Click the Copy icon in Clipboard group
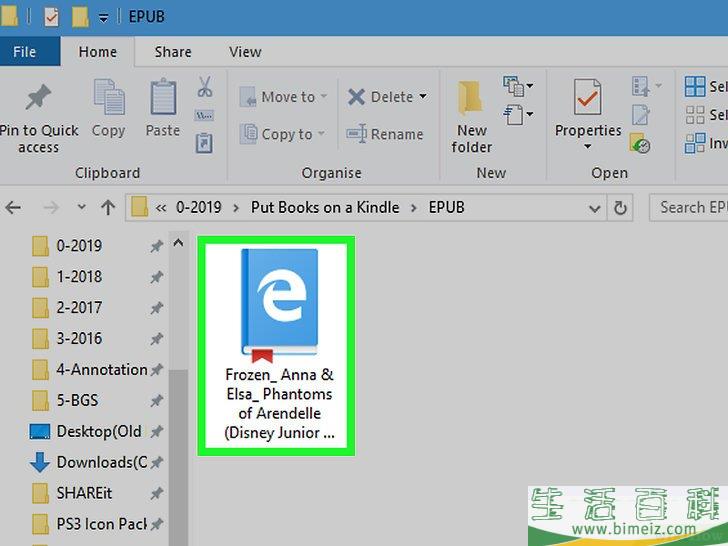 109,97
